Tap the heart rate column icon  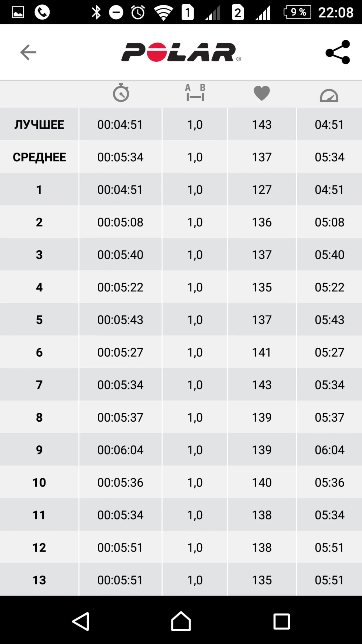pyautogui.click(x=262, y=93)
